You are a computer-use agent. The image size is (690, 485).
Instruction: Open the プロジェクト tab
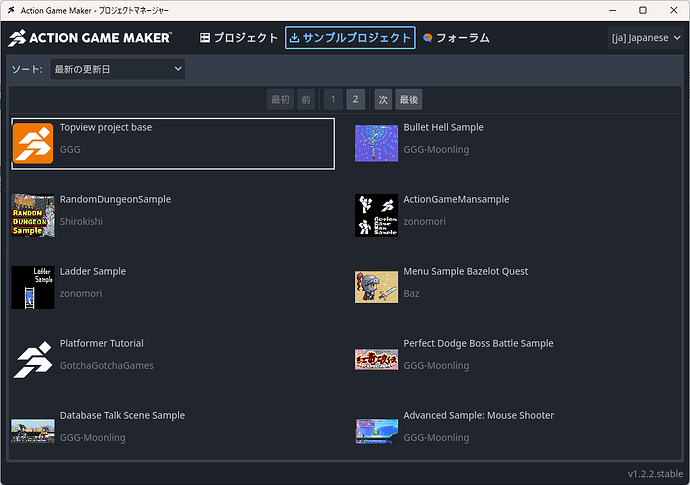coord(239,38)
